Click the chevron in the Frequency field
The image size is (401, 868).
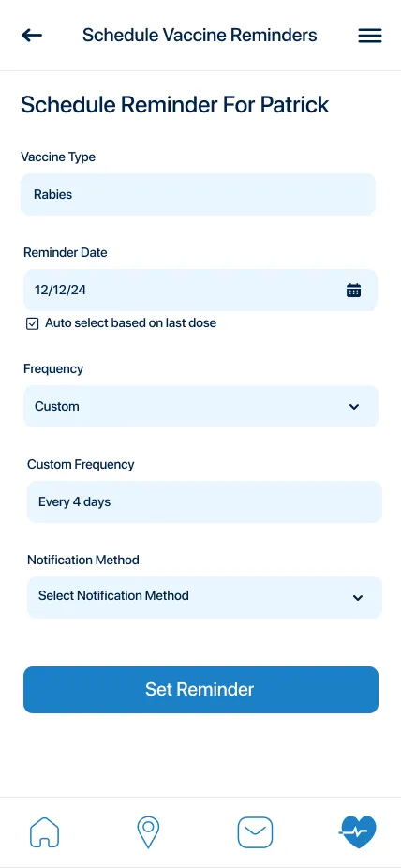tap(354, 407)
